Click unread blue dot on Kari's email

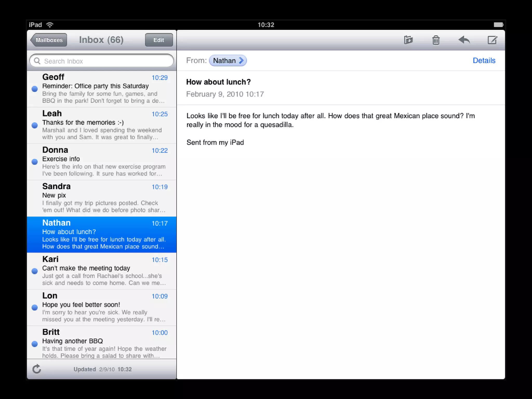35,271
